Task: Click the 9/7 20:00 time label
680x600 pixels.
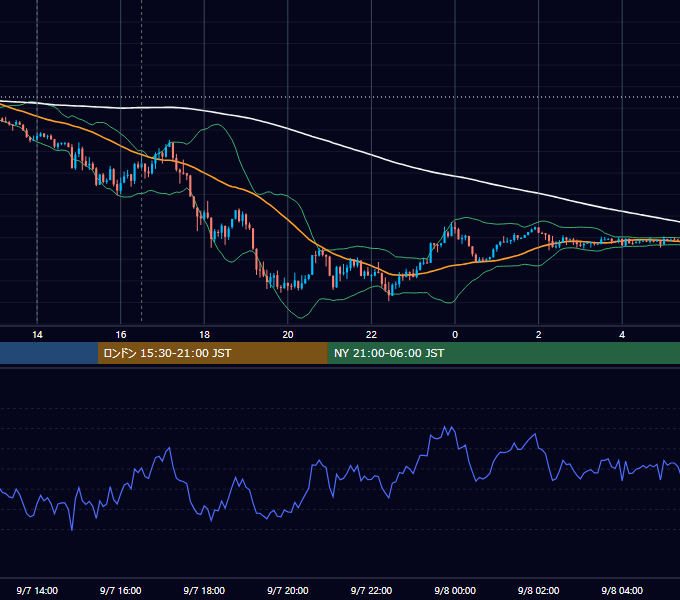Action: [x=288, y=590]
